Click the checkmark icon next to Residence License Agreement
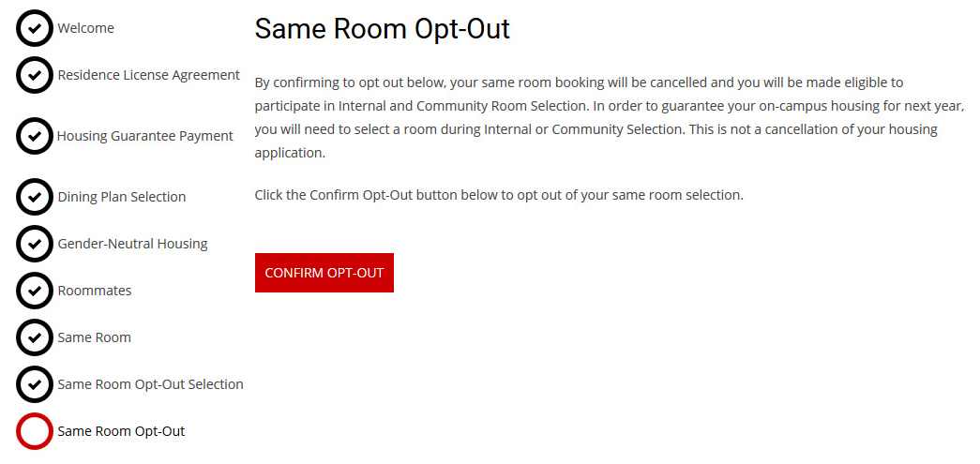Image resolution: width=980 pixels, height=464 pixels. [35, 75]
